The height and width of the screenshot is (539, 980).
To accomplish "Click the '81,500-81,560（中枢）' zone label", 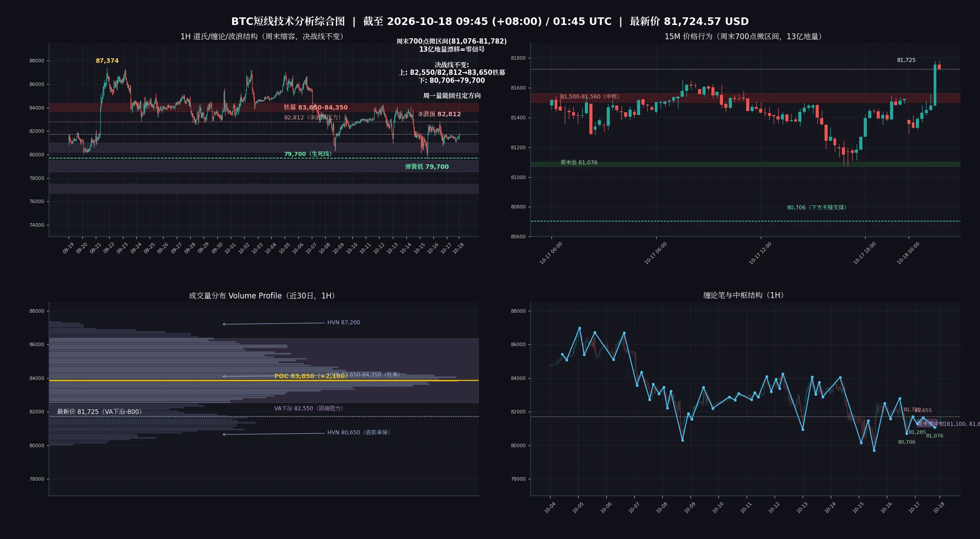I will click(591, 97).
